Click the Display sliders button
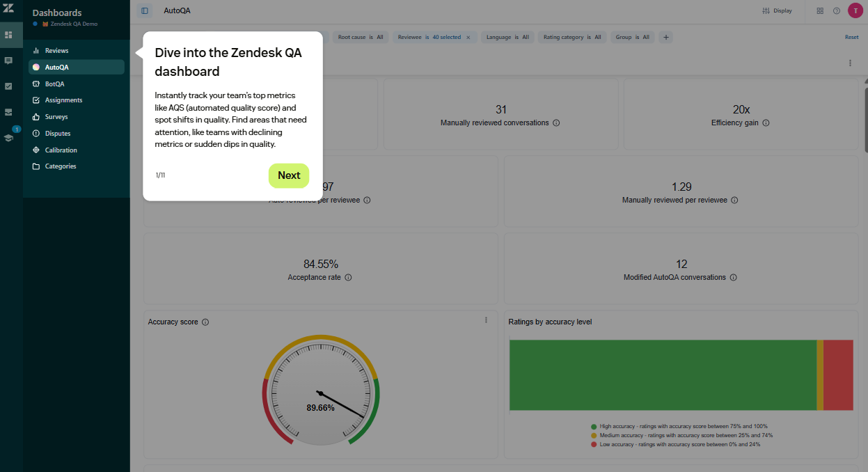 778,10
